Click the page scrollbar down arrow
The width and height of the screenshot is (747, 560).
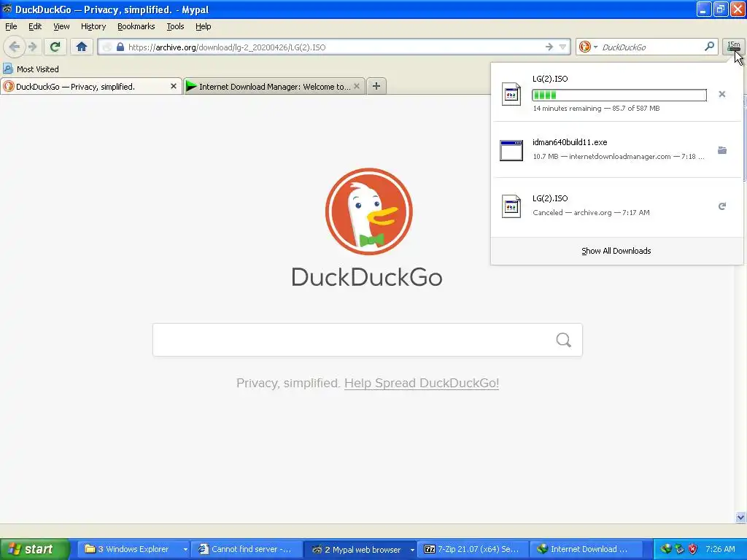(740, 517)
